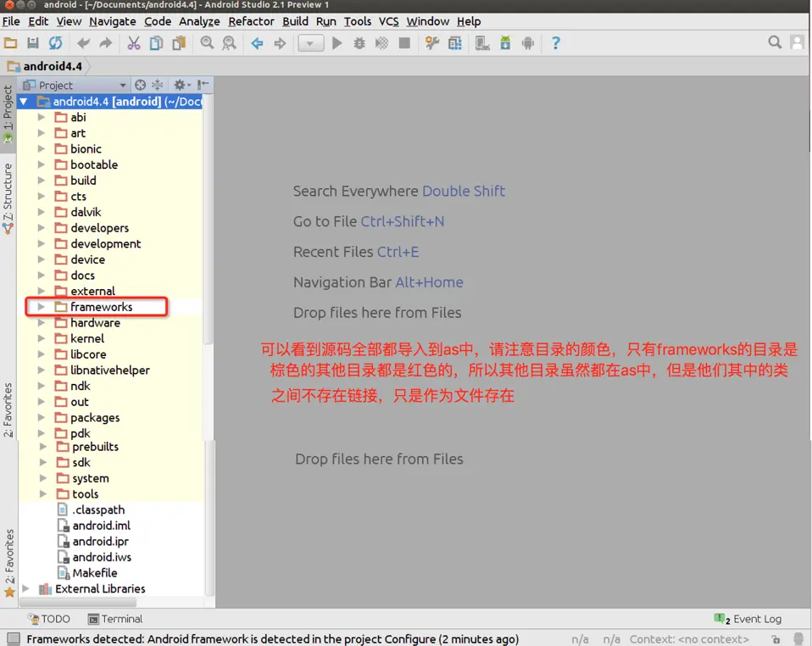Screen dimensions: 812x646
Task: Click the Save All toolbar icon
Action: coord(32,43)
